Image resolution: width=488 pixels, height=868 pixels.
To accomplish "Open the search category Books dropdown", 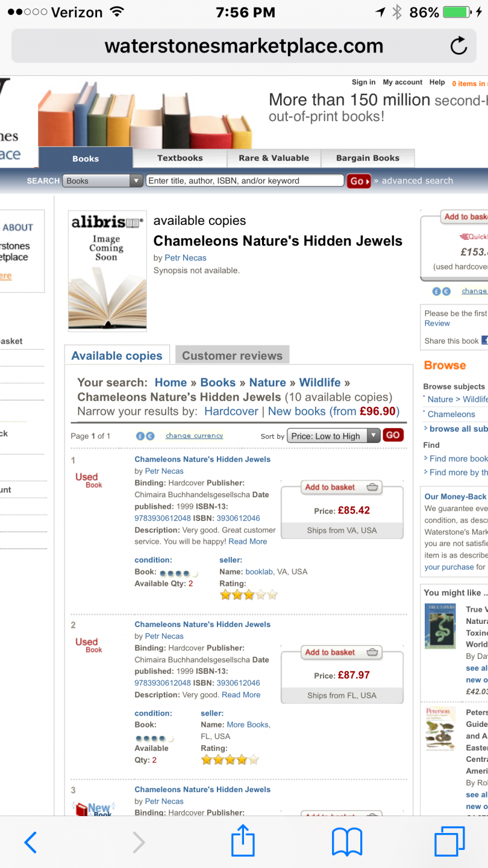I will [x=102, y=181].
